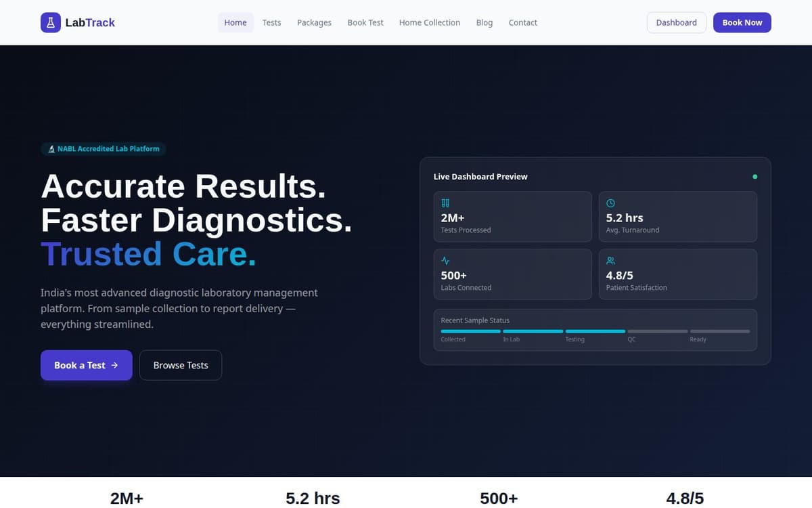
Task: Click the Browse Tests button
Action: 181,365
